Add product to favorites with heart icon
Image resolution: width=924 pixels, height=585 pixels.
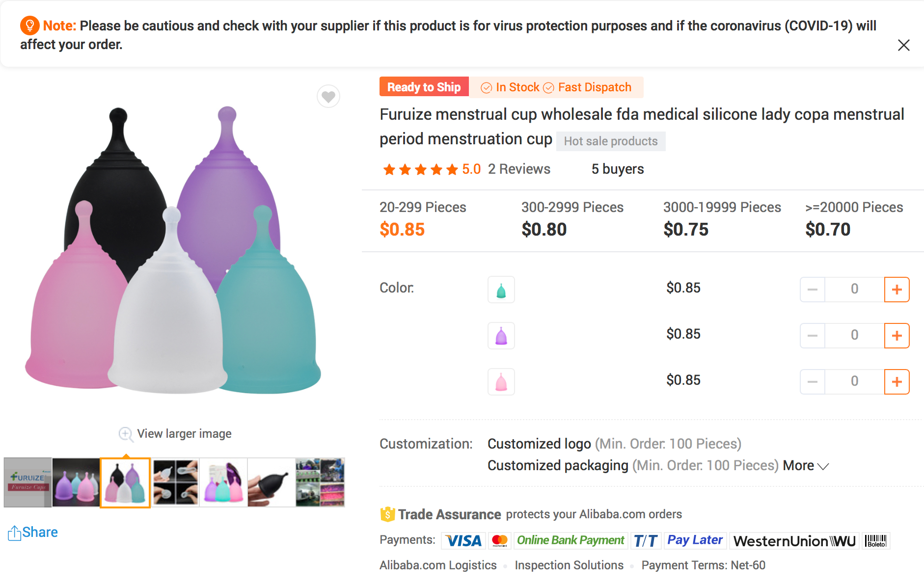coord(328,97)
